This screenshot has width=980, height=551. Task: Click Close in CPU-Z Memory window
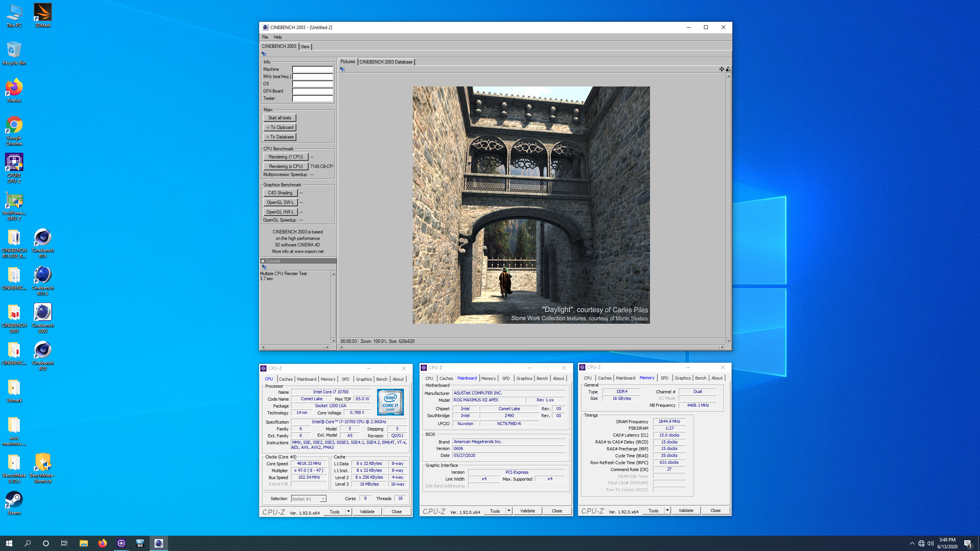(x=715, y=510)
